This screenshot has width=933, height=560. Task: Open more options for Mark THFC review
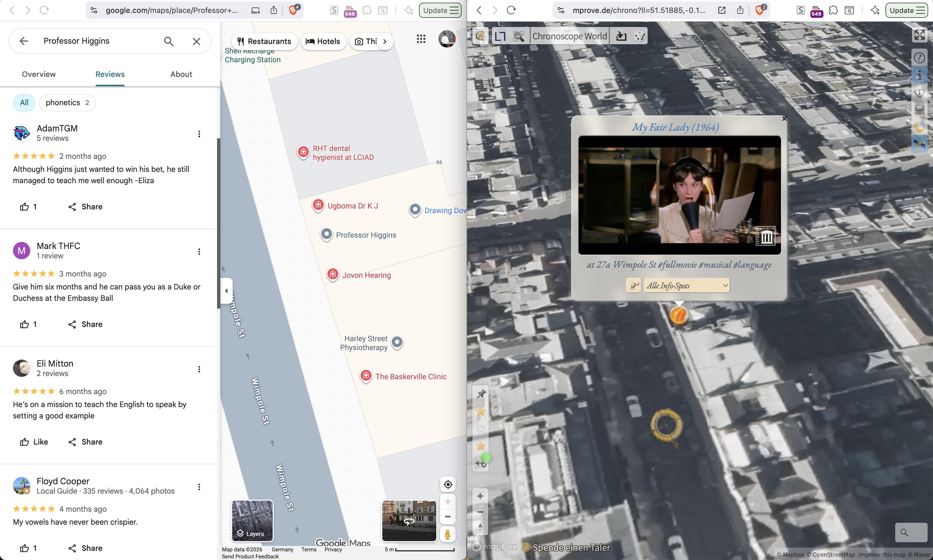coord(199,252)
